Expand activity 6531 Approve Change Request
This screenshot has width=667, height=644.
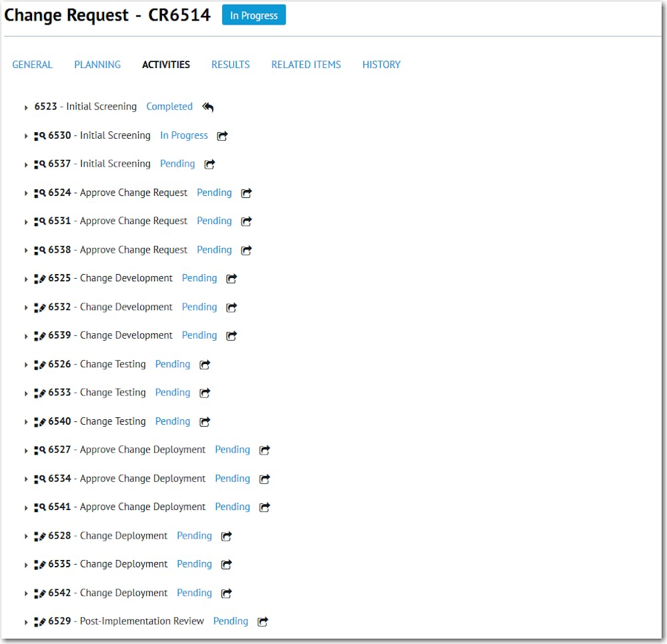[25, 221]
